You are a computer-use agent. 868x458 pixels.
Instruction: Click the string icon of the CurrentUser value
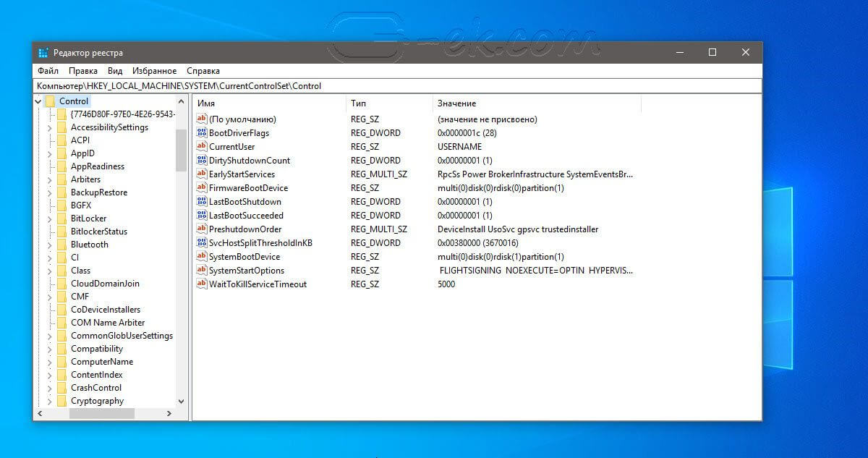(202, 147)
